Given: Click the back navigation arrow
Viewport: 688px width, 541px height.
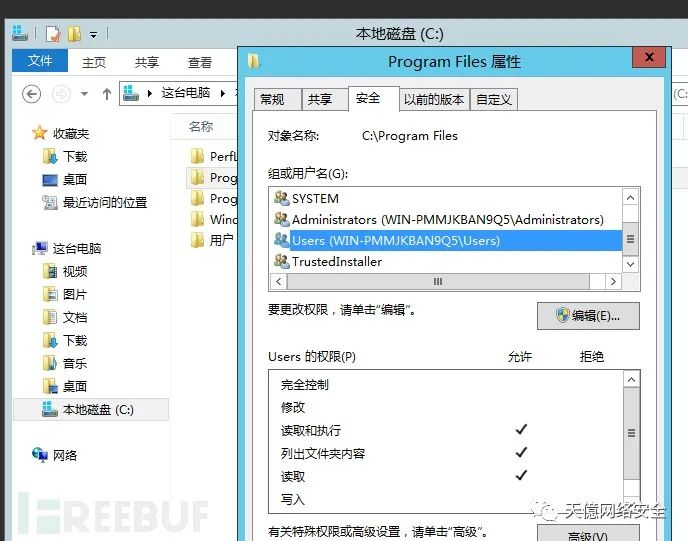Looking at the screenshot, I should pos(32,94).
